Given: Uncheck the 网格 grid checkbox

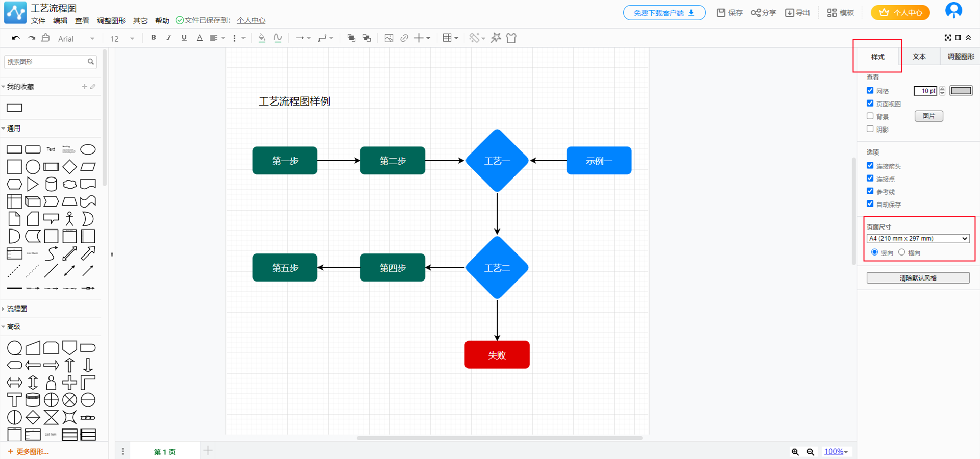Looking at the screenshot, I should coord(870,91).
